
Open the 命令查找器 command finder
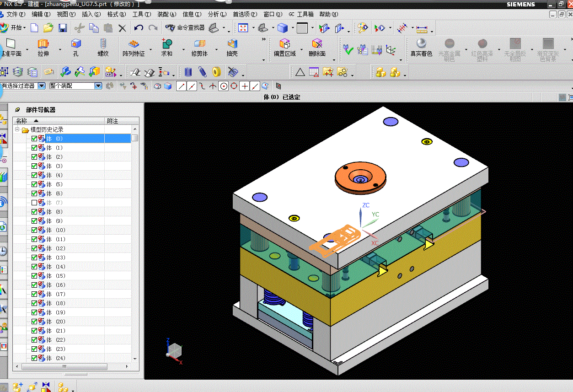[x=185, y=27]
